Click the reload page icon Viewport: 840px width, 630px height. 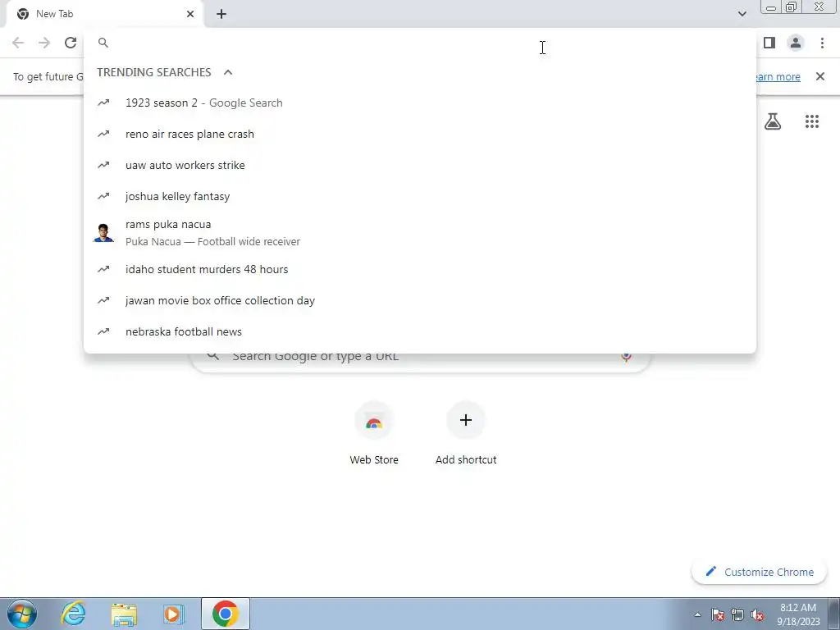(71, 43)
